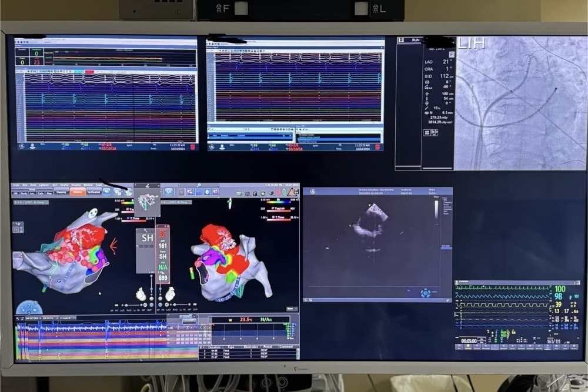
Task: Click the blue screen icon right of thumbnail
Action: coord(169,192)
